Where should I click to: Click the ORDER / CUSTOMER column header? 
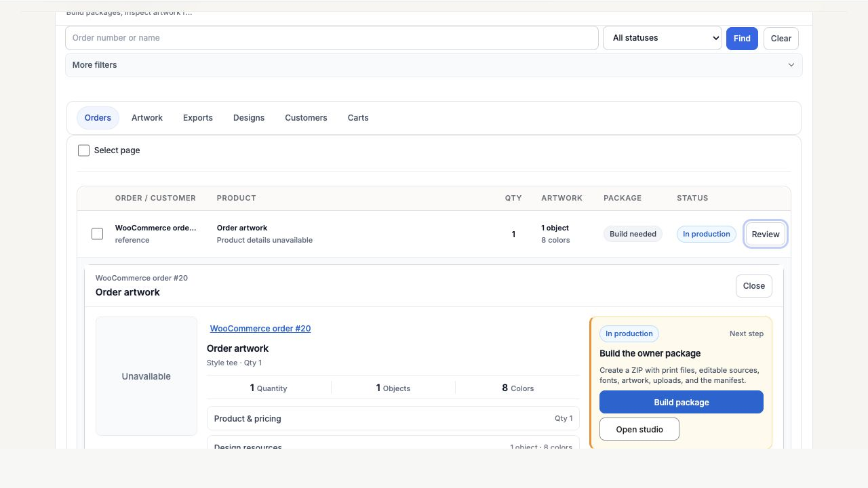tap(155, 198)
